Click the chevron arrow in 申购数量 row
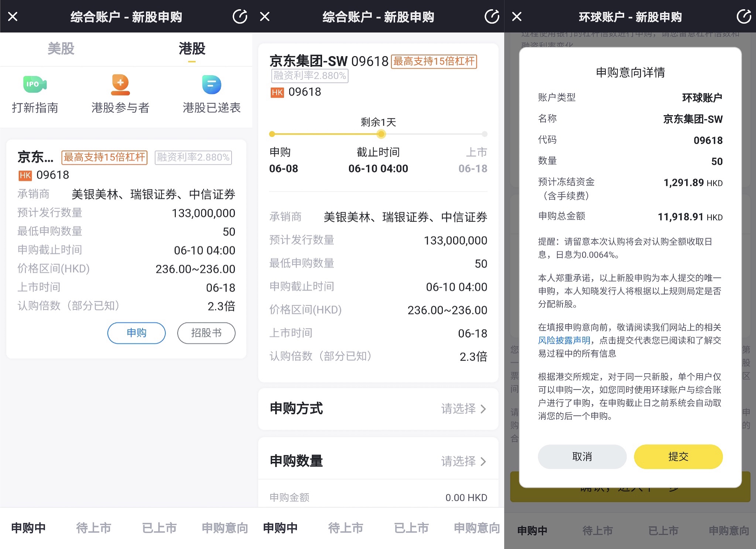 point(483,461)
